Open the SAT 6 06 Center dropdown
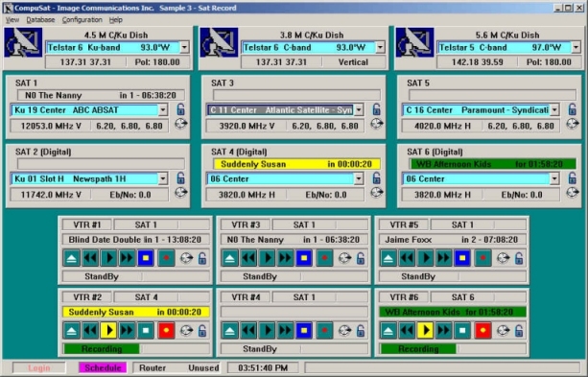The height and width of the screenshot is (377, 588). click(x=554, y=179)
